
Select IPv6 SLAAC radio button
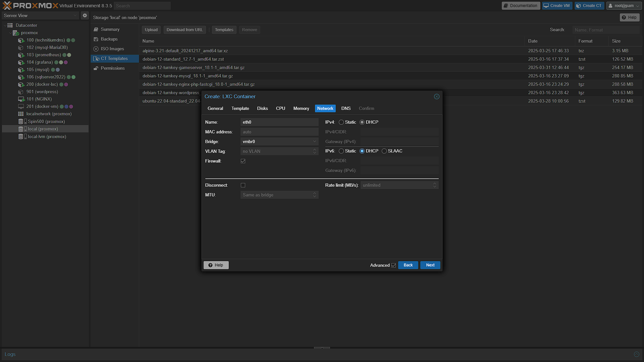click(384, 151)
